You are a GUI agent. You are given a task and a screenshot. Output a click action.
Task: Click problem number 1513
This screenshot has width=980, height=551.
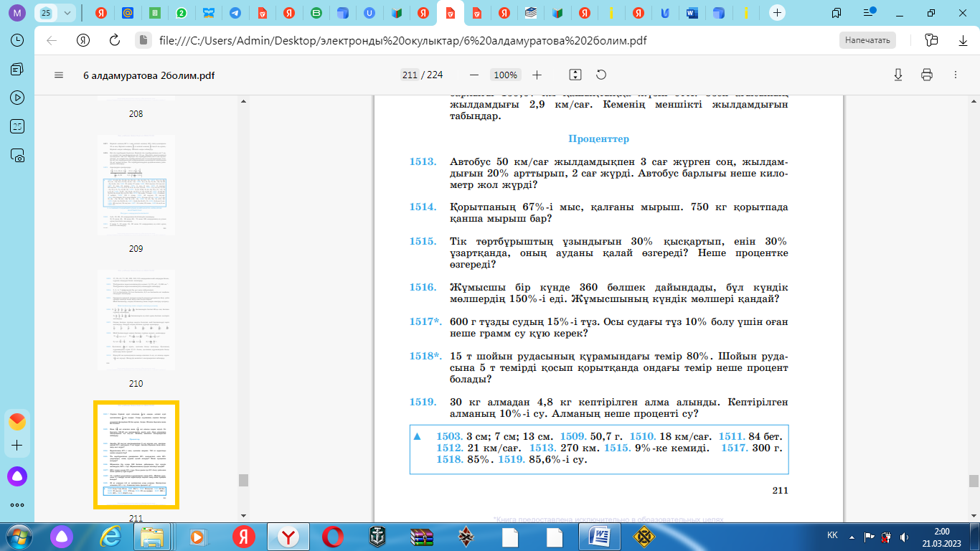point(423,161)
